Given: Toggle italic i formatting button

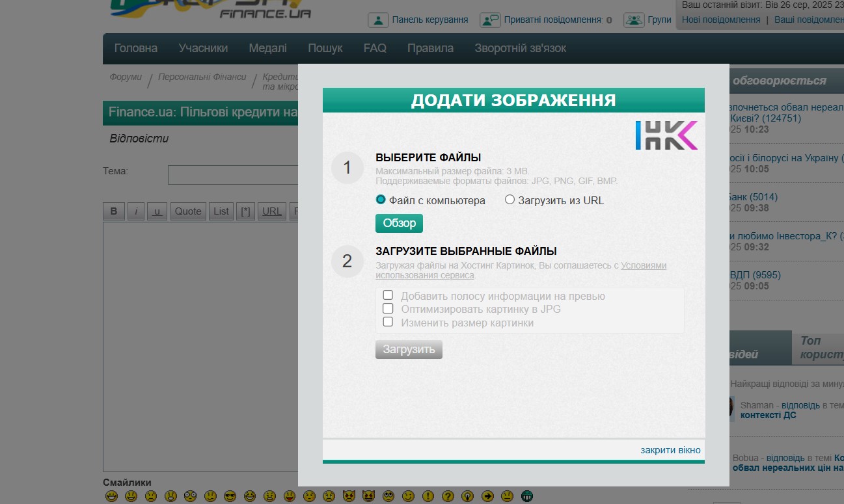Looking at the screenshot, I should tap(136, 211).
